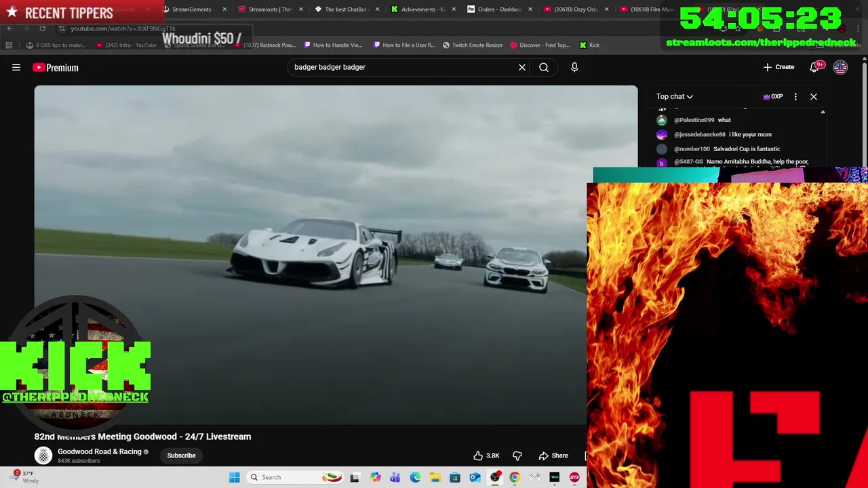Click the YouTube Premium logo
Viewport: 868px width, 488px height.
pos(56,67)
